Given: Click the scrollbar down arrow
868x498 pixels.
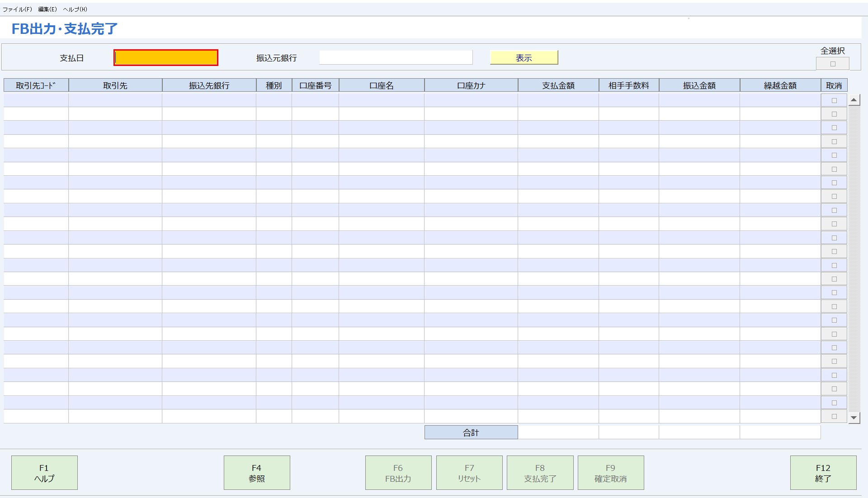Looking at the screenshot, I should pyautogui.click(x=854, y=418).
